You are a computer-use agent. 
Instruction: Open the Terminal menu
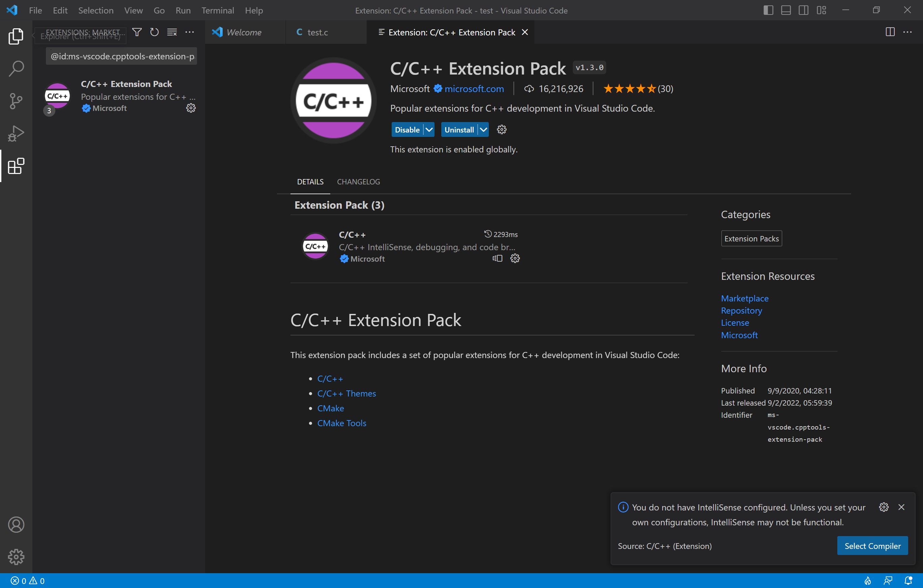(217, 10)
